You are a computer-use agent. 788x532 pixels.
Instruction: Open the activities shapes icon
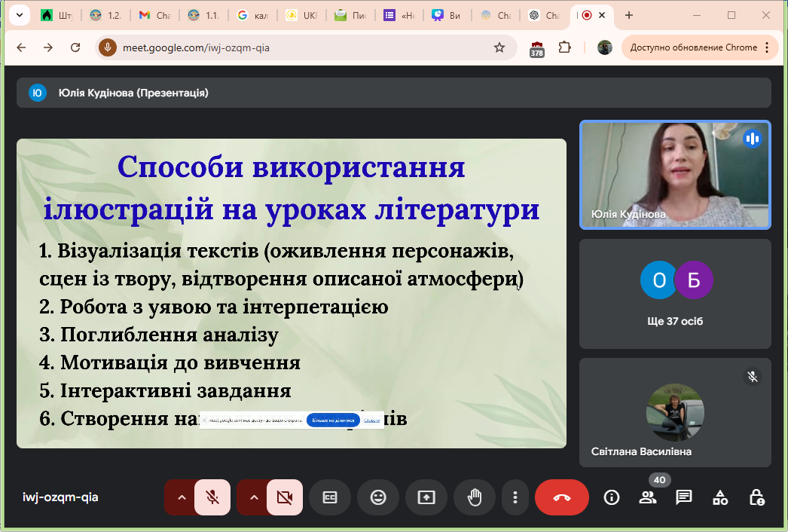pos(720,497)
